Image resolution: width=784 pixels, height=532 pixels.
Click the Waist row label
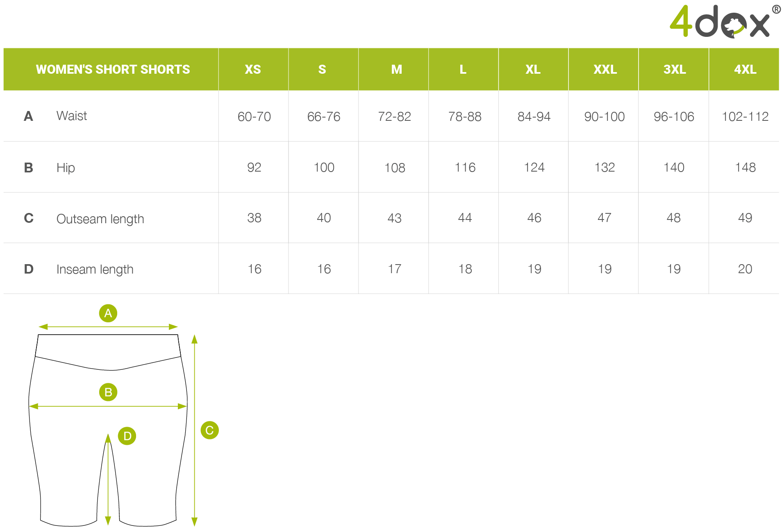pos(72,116)
